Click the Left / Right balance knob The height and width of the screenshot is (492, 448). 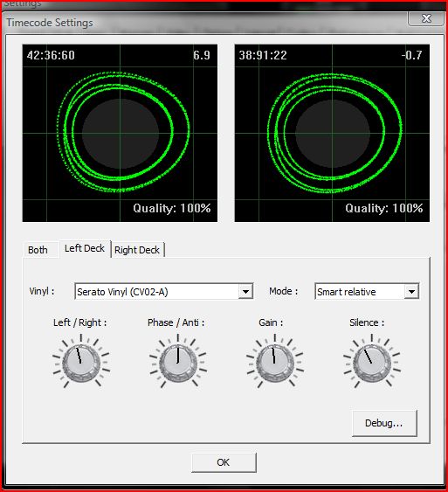point(81,363)
